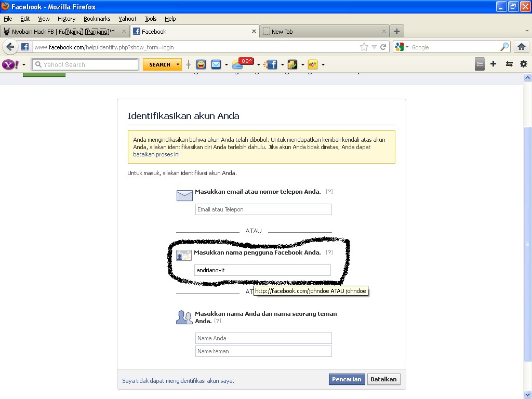
Task: Click the [?] help next to username prompt
Action: (x=329, y=252)
